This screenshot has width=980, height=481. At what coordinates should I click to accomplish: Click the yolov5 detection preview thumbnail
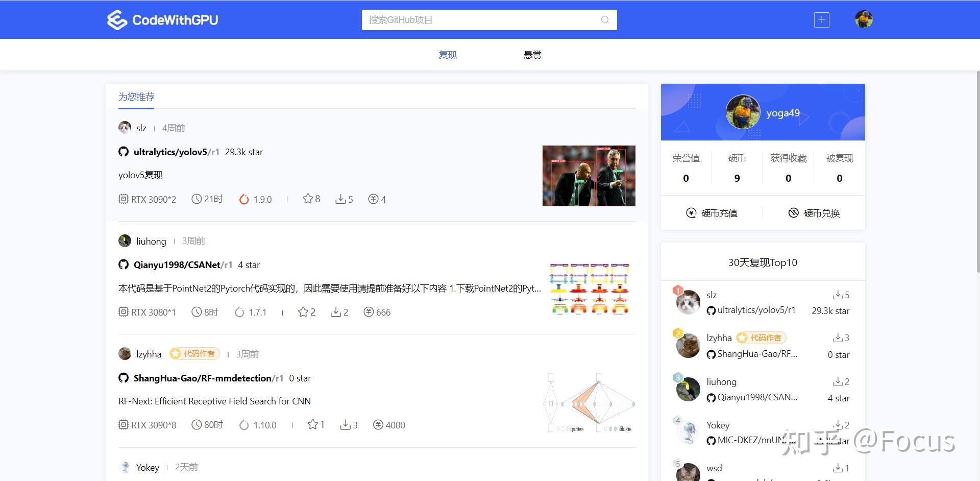588,176
